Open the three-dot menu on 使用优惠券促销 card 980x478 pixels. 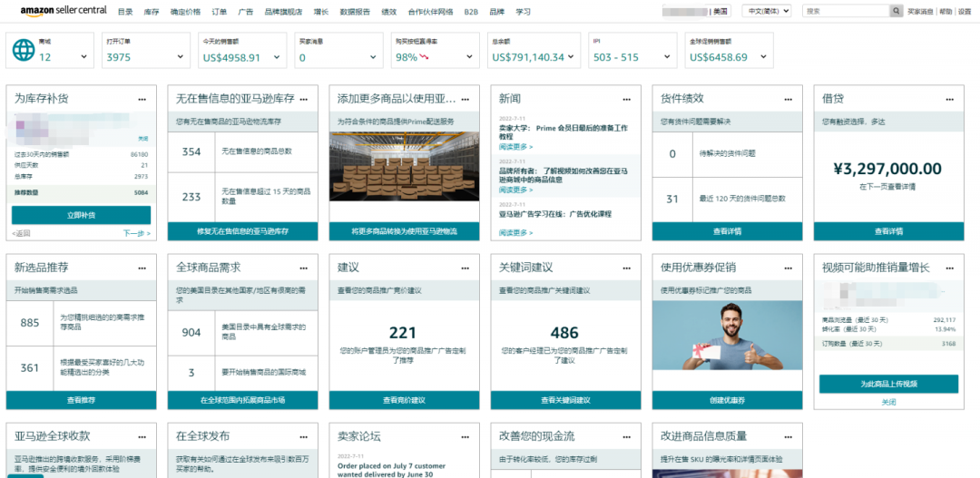(788, 268)
